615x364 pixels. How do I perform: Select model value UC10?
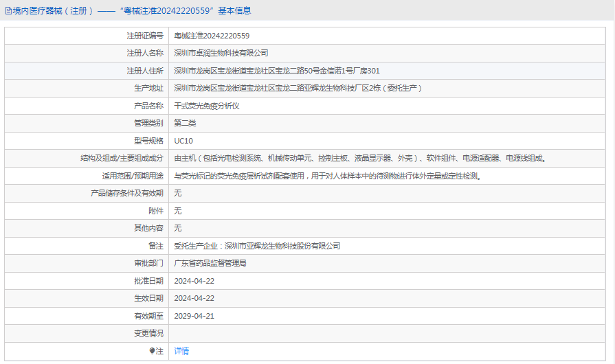(183, 141)
